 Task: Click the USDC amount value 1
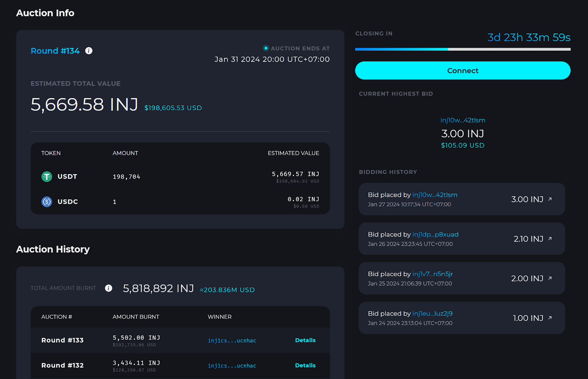(115, 202)
